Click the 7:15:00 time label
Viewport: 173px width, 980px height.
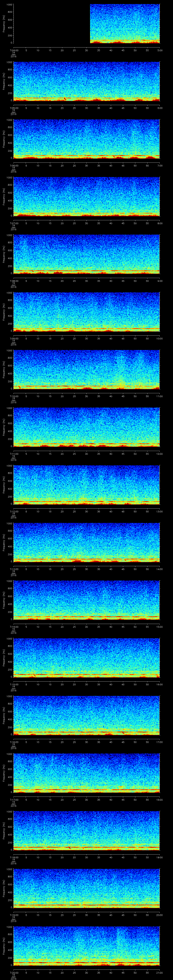click(x=14, y=684)
